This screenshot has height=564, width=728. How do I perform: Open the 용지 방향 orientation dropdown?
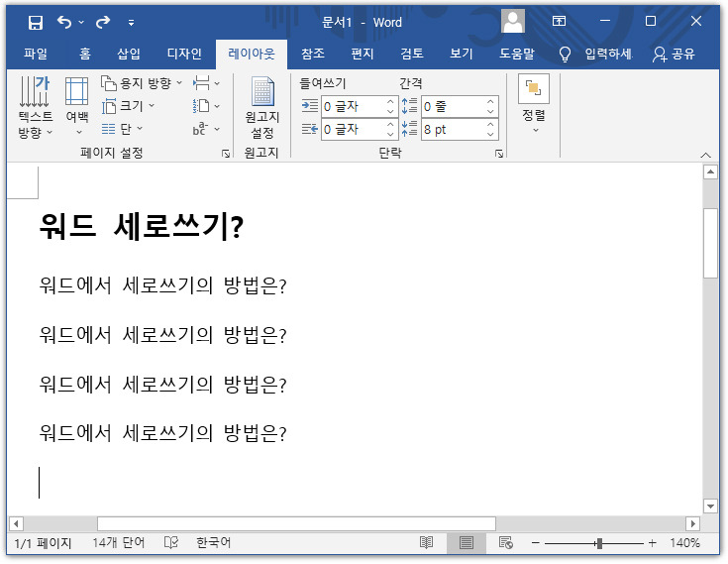142,83
